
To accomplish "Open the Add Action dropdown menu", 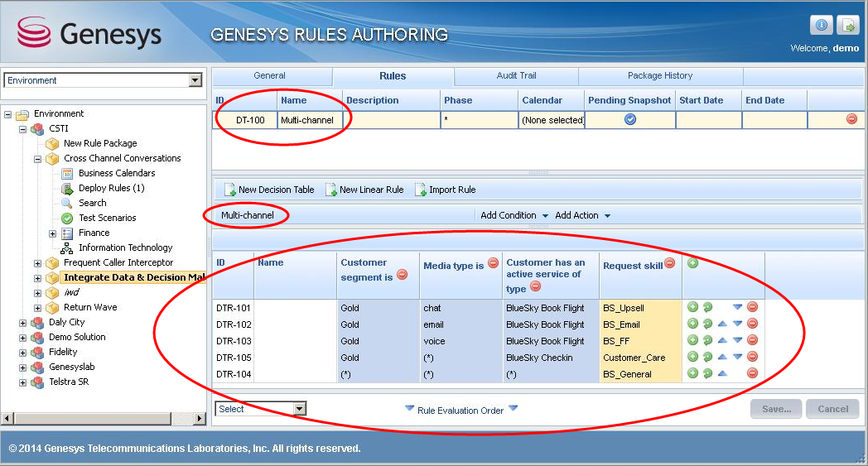I will (607, 215).
